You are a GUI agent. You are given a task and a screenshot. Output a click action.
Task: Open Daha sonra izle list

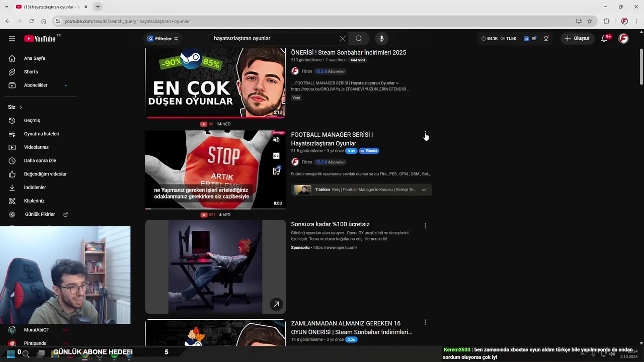pyautogui.click(x=40, y=161)
